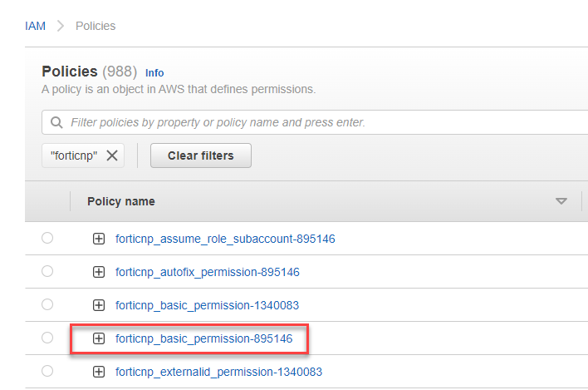Sort by Policy name column arrow
This screenshot has height=390, width=588.
coord(561,201)
